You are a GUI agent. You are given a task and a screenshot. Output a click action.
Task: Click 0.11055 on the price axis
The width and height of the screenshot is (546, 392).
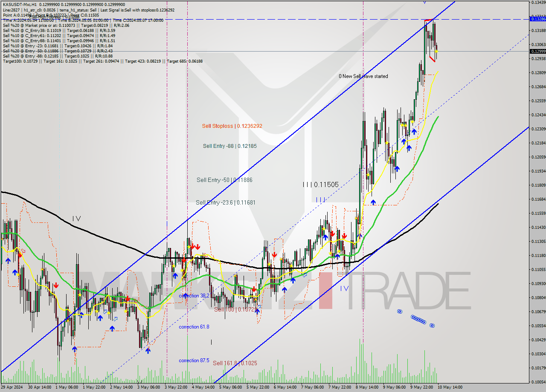point(538,269)
